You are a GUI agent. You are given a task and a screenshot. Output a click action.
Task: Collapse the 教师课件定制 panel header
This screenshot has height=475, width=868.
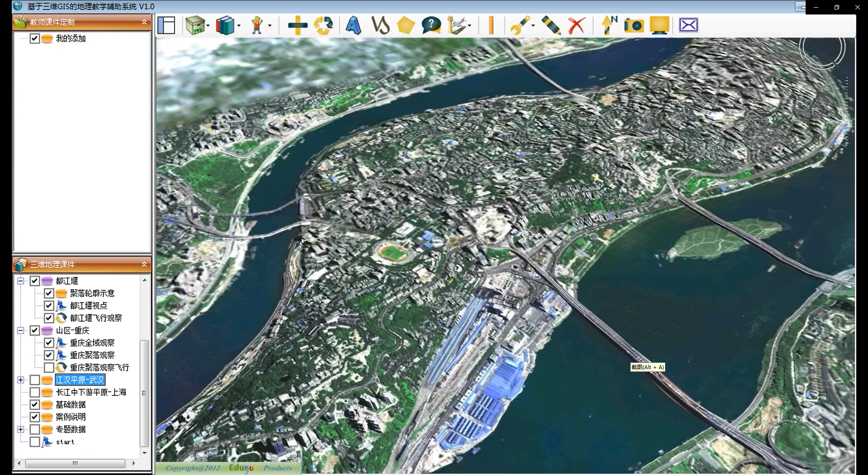144,22
